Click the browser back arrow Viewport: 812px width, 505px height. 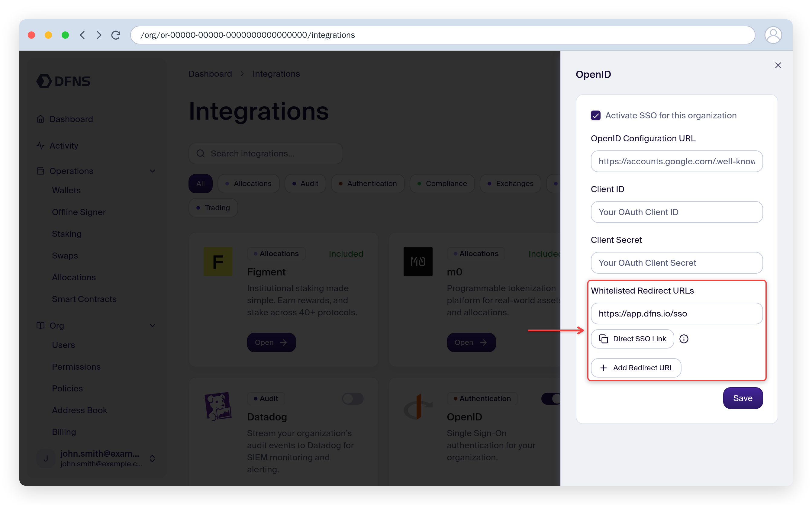click(82, 35)
